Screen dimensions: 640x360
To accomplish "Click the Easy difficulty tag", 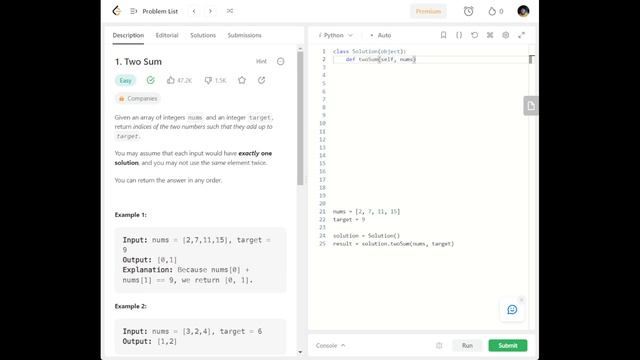I will 125,80.
